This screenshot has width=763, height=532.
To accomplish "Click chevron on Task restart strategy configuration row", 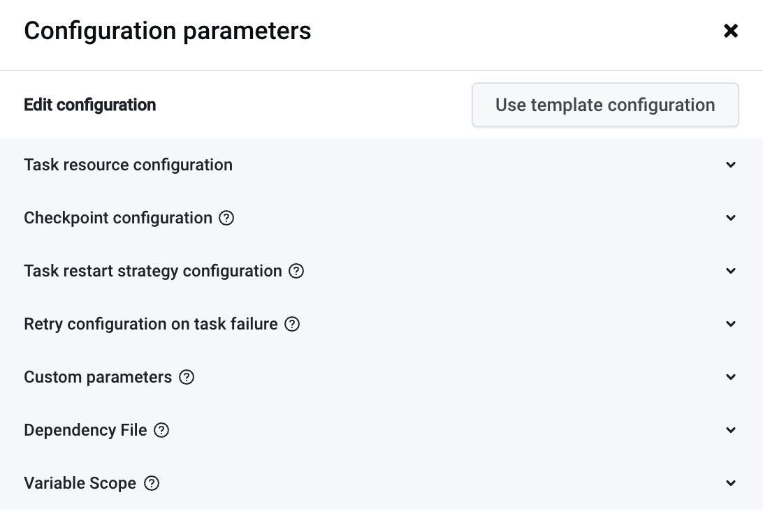I will pyautogui.click(x=731, y=271).
